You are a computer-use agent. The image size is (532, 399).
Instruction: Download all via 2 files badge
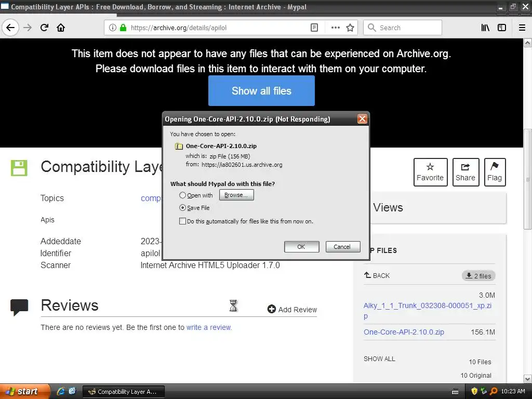point(478,276)
